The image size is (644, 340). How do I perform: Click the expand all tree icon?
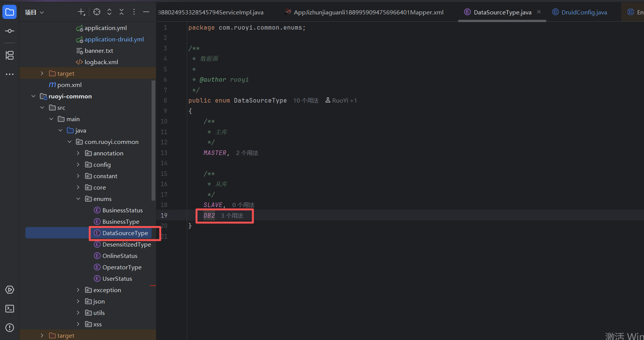(x=109, y=12)
